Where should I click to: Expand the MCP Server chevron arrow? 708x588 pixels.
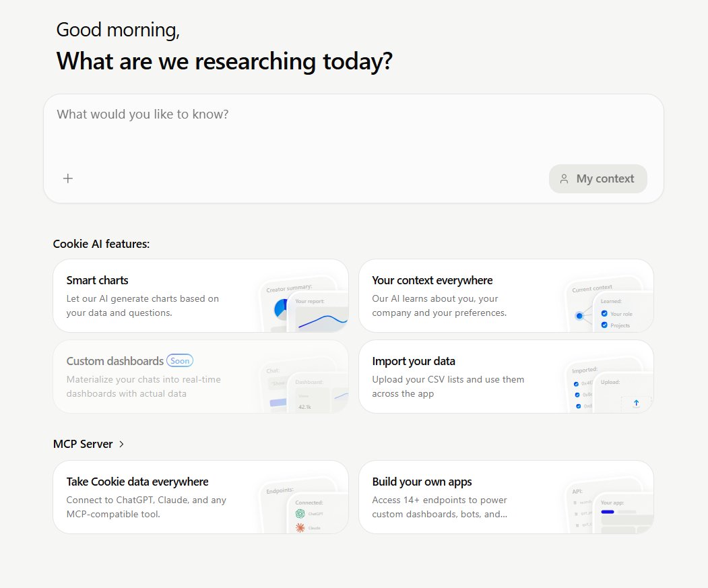tap(121, 445)
